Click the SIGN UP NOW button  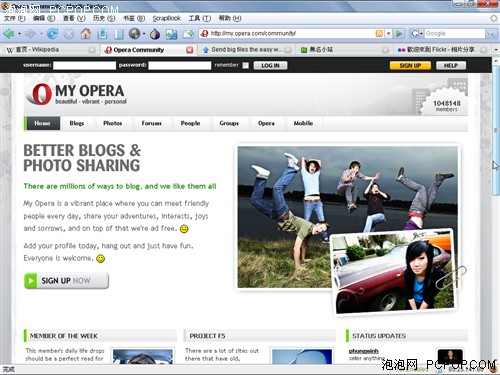click(x=66, y=281)
